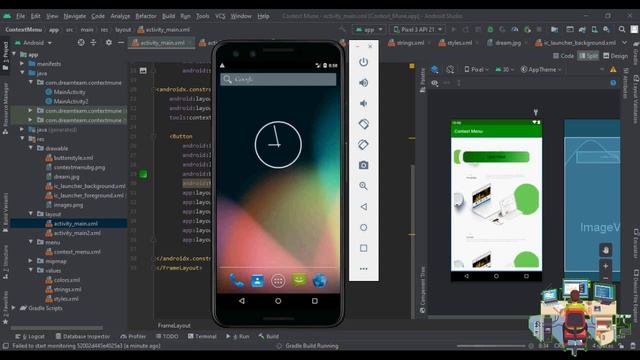Screen dimensions: 640x360
Task: Open the Build menu
Action: point(168,16)
